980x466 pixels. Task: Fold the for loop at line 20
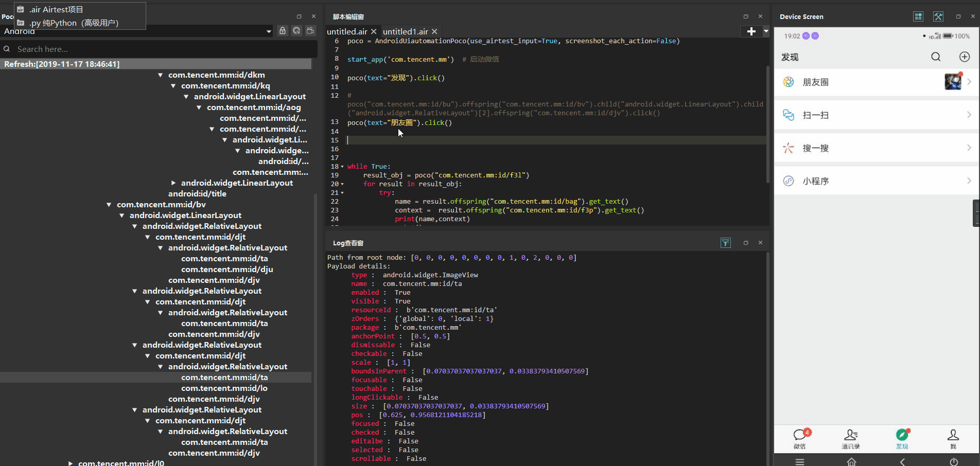click(342, 184)
